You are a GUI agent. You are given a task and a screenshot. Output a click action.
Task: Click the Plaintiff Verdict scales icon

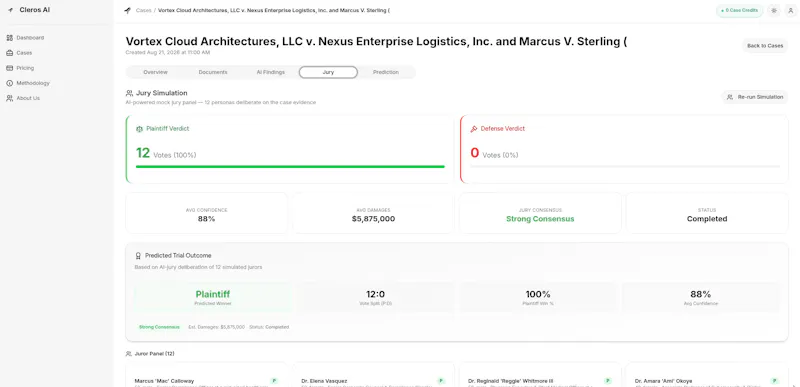[x=139, y=129]
